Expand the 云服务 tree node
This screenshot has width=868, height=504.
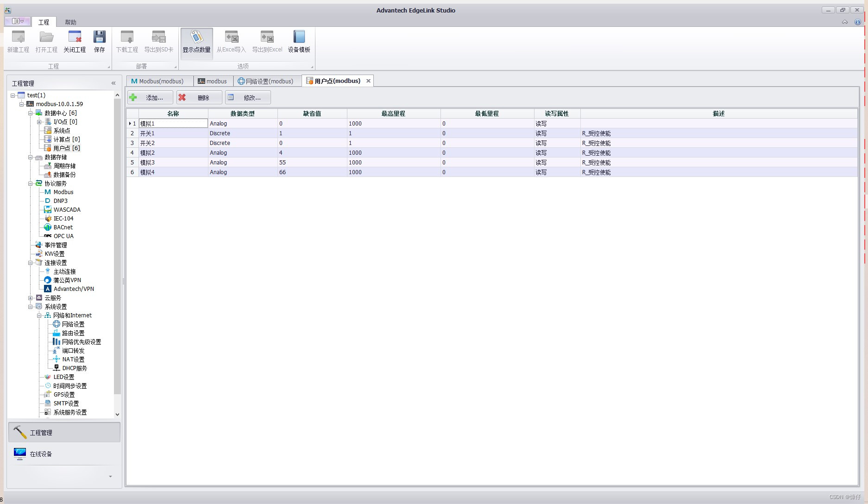31,298
